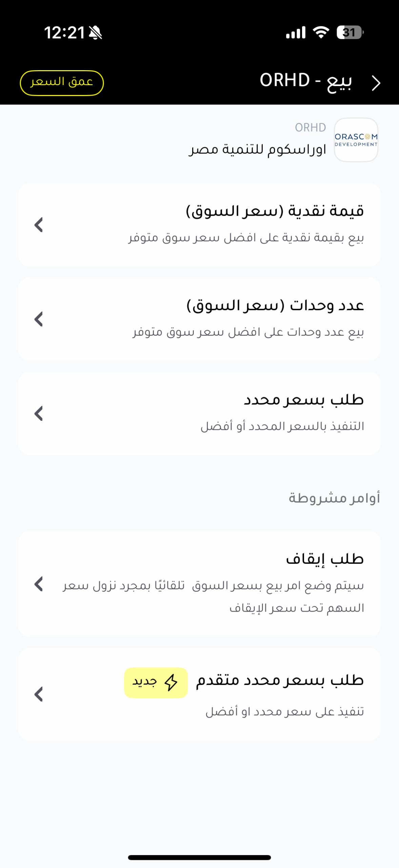Tap the Wi-Fi icon in the status bar
This screenshot has height=868, width=399.
click(x=321, y=32)
